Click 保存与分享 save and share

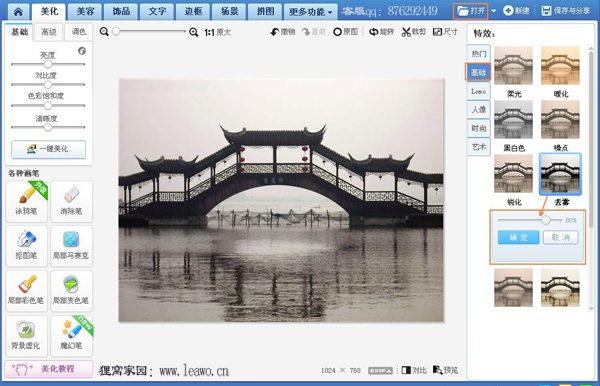566,11
